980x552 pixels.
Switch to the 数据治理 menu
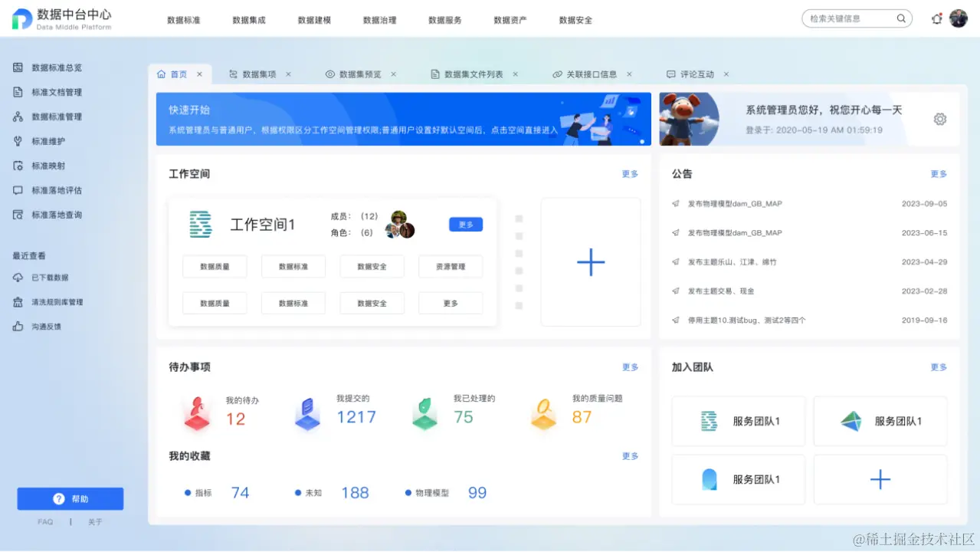pos(379,20)
